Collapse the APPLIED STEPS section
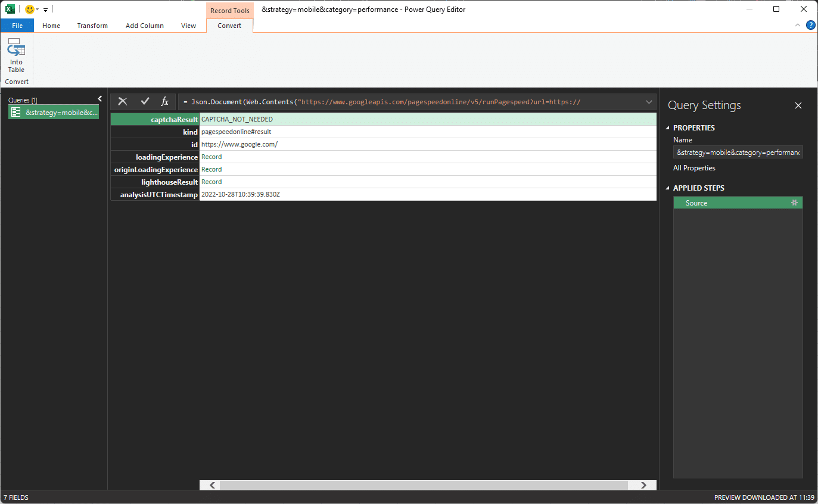 668,188
